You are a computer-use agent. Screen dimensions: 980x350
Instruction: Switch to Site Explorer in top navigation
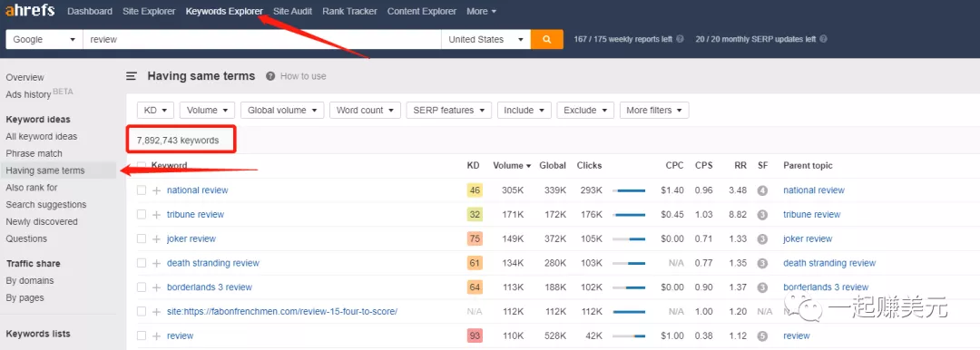(149, 11)
